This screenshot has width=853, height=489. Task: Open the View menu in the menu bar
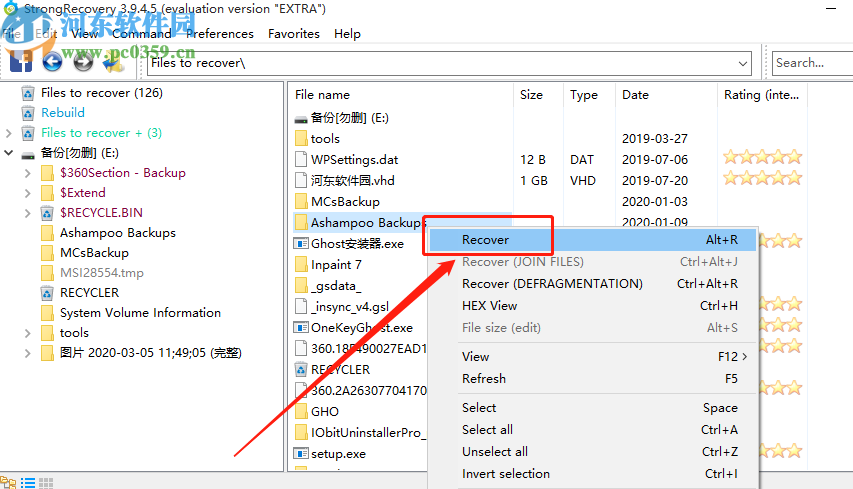pos(84,34)
